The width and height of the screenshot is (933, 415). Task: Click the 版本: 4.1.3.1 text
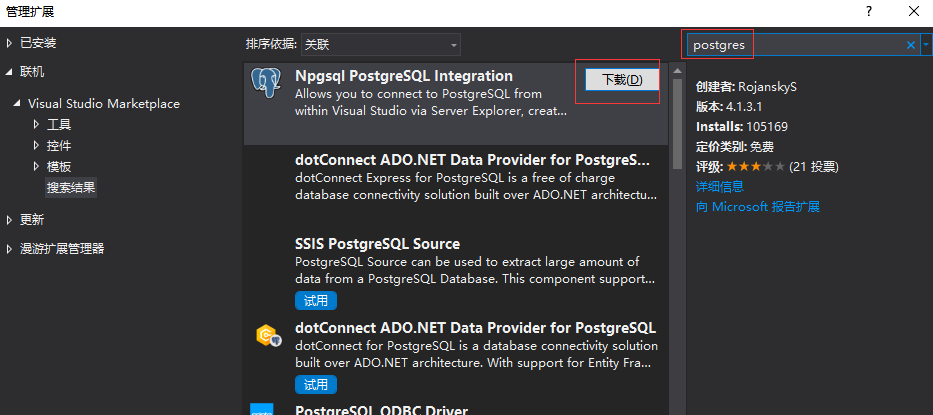click(729, 107)
